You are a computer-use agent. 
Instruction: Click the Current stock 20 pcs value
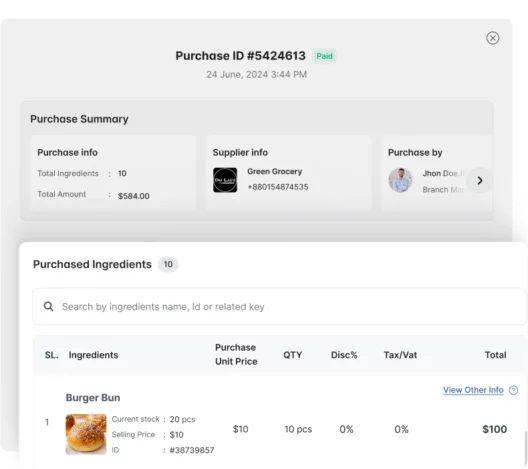(x=183, y=420)
